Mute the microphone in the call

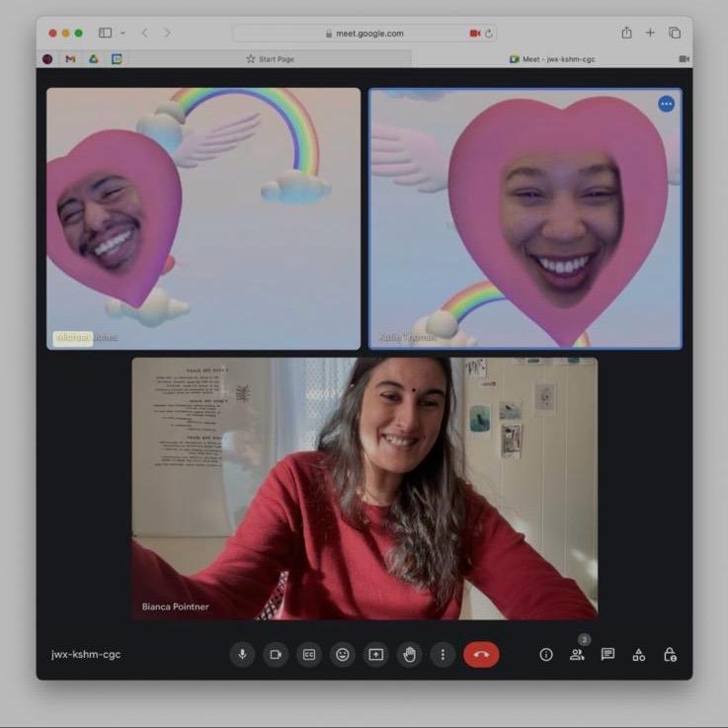point(242,654)
